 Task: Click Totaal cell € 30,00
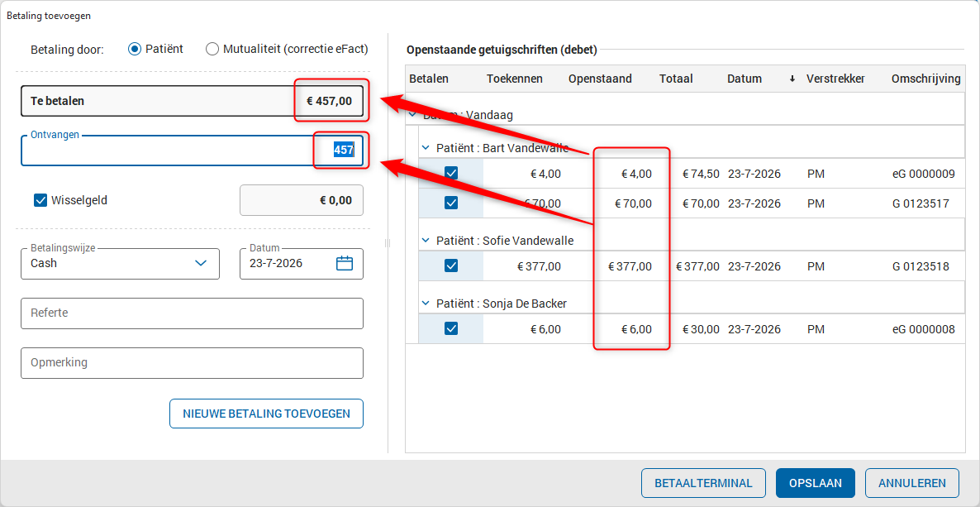[701, 329]
